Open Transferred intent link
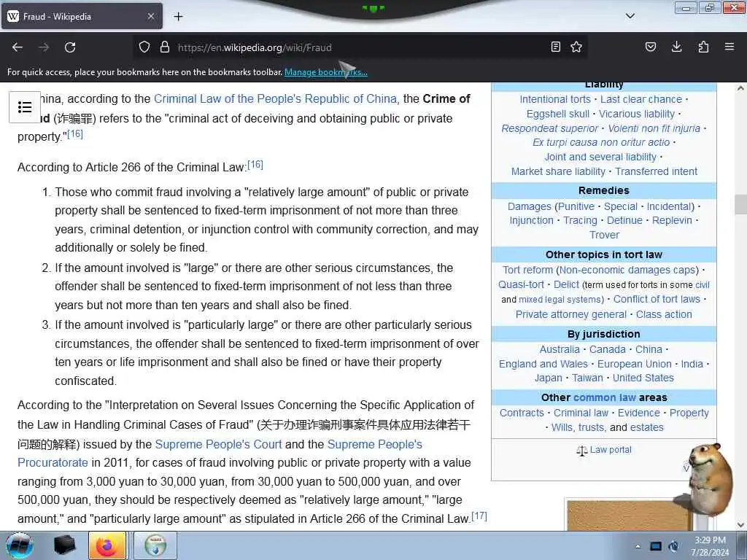Image resolution: width=747 pixels, height=560 pixels. (656, 171)
